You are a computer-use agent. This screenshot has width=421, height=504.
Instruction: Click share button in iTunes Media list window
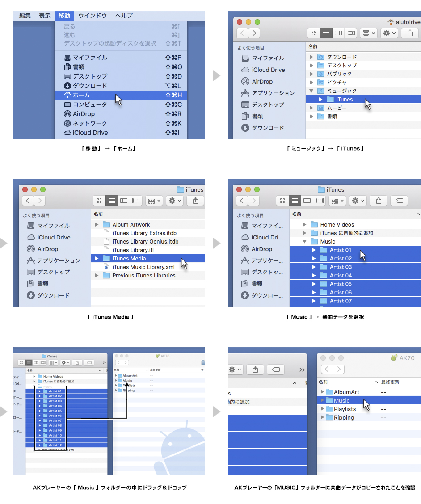195,201
